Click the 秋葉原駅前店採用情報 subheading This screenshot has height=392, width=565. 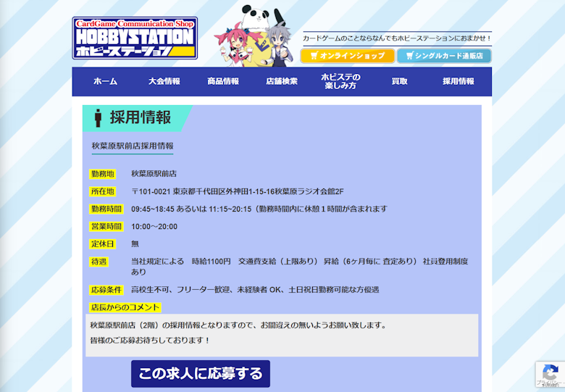pos(133,146)
